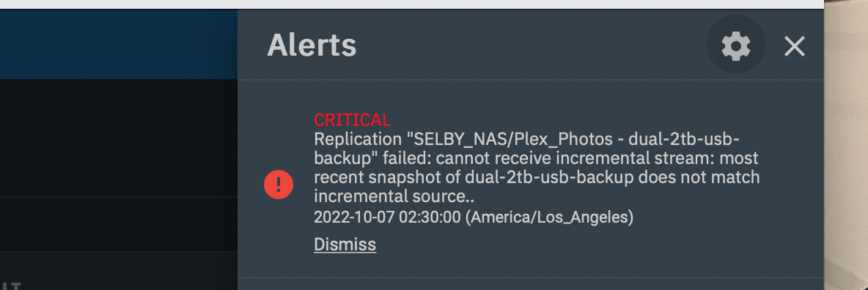
Task: Click the light browser bar above the Alerts panel
Action: (x=412, y=4)
